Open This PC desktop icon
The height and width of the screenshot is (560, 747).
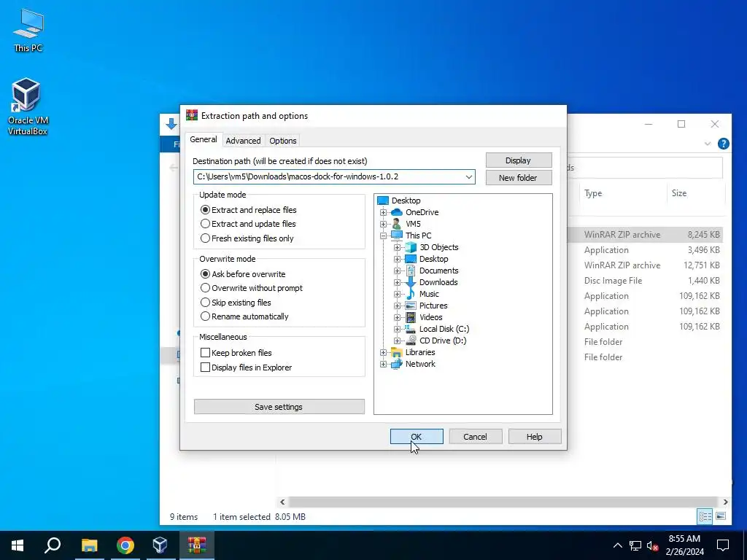tap(28, 29)
